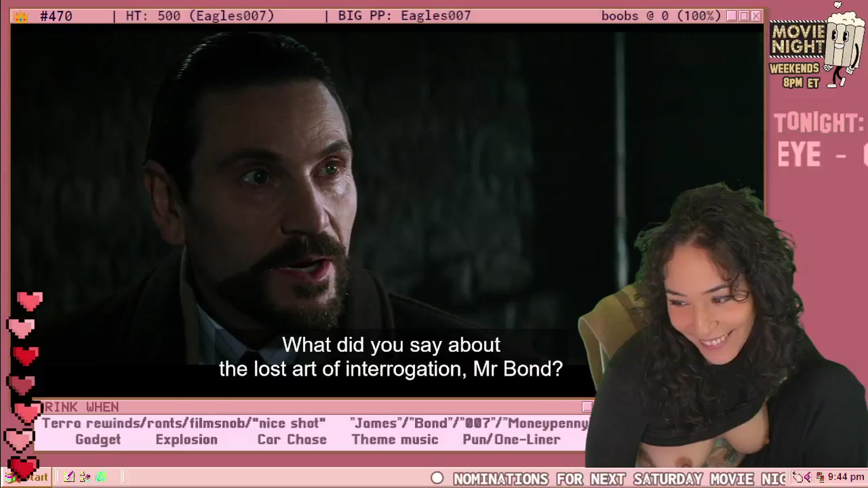
Task: Select the "Car Chase" drink rule
Action: click(x=292, y=440)
